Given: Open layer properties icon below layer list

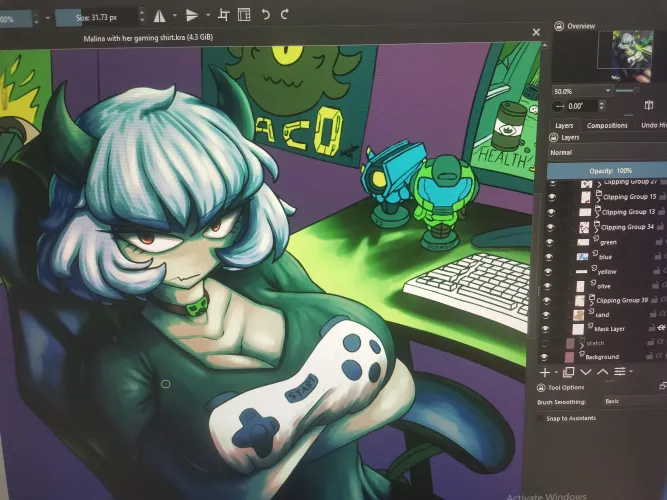Looking at the screenshot, I should pos(621,372).
